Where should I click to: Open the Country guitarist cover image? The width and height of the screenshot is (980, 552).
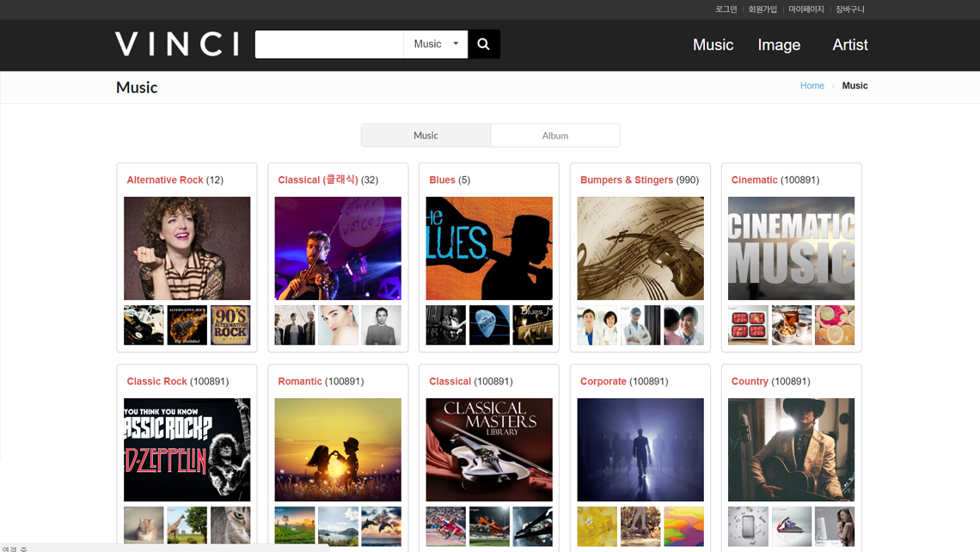tap(791, 450)
